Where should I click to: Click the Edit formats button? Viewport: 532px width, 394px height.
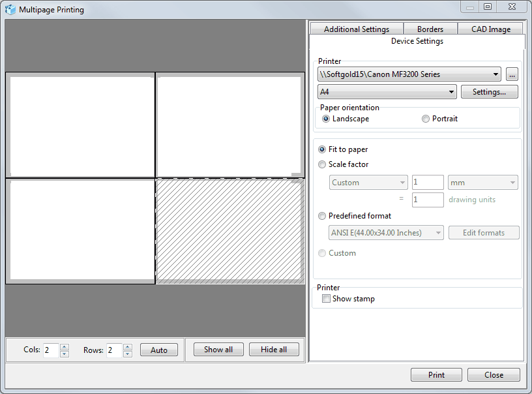[484, 233]
